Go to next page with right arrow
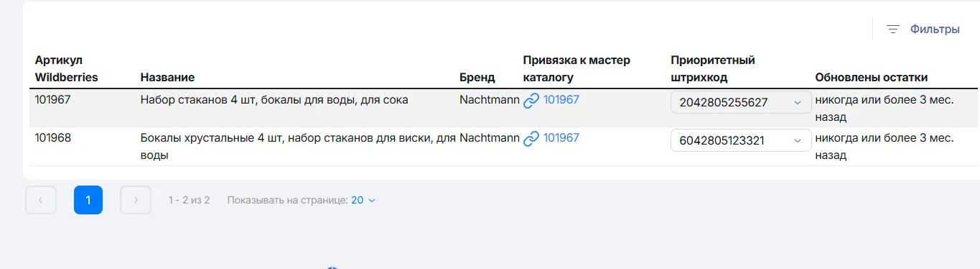Viewport: 980px width, 269px height. 136,200
